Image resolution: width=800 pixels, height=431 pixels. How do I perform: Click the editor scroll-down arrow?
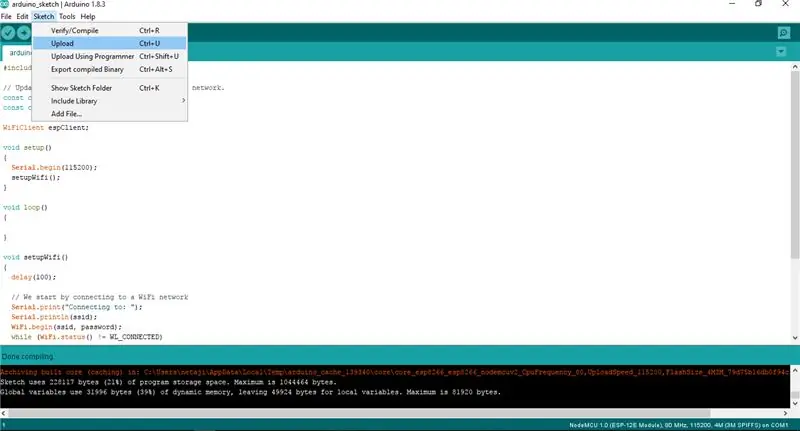pos(795,338)
